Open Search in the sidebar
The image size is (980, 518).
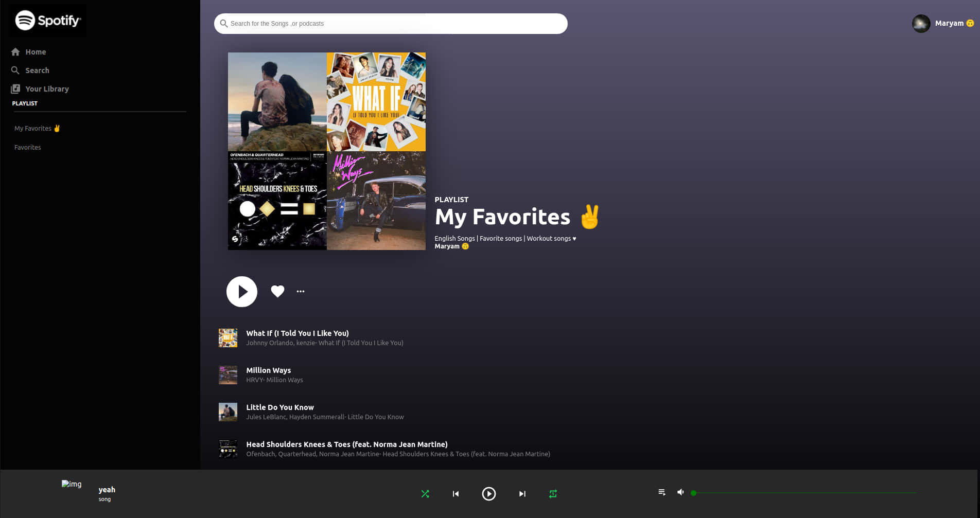click(x=37, y=70)
